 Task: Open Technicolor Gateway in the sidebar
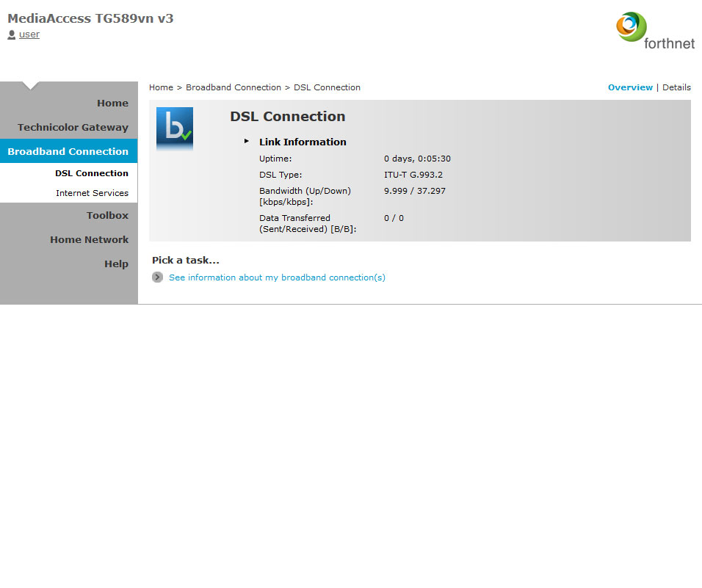pyautogui.click(x=73, y=128)
